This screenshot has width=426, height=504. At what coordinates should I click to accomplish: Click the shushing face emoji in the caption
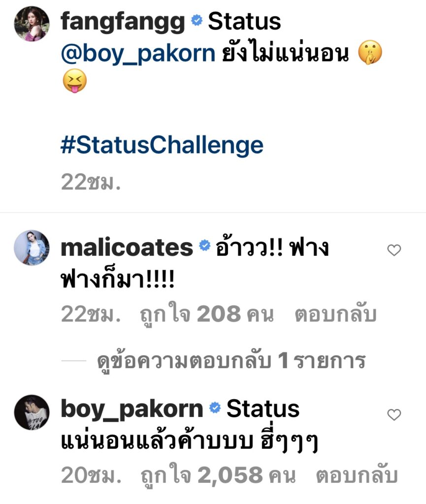370,52
